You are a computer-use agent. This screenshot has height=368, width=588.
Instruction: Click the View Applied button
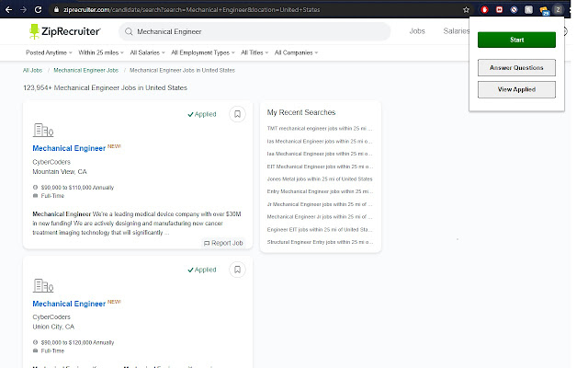516,89
